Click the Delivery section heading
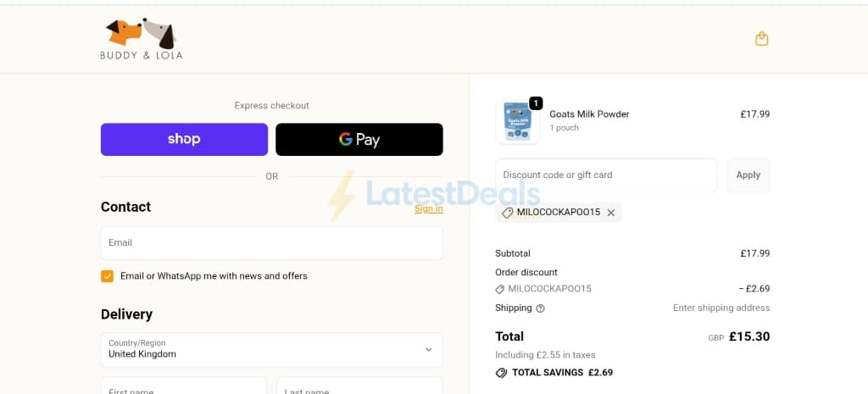This screenshot has height=394, width=868. tap(126, 314)
